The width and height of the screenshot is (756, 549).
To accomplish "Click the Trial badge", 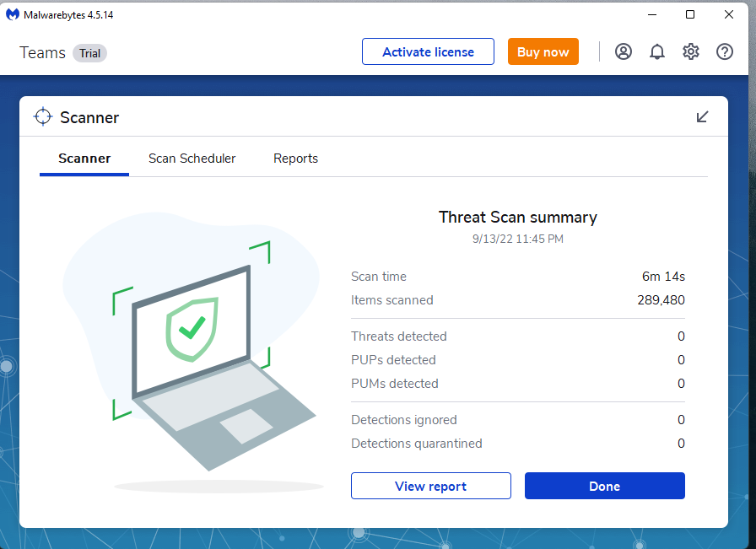I will (89, 53).
